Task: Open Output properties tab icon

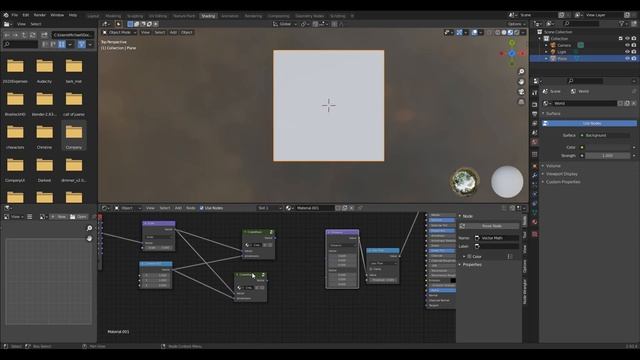Action: click(x=535, y=114)
